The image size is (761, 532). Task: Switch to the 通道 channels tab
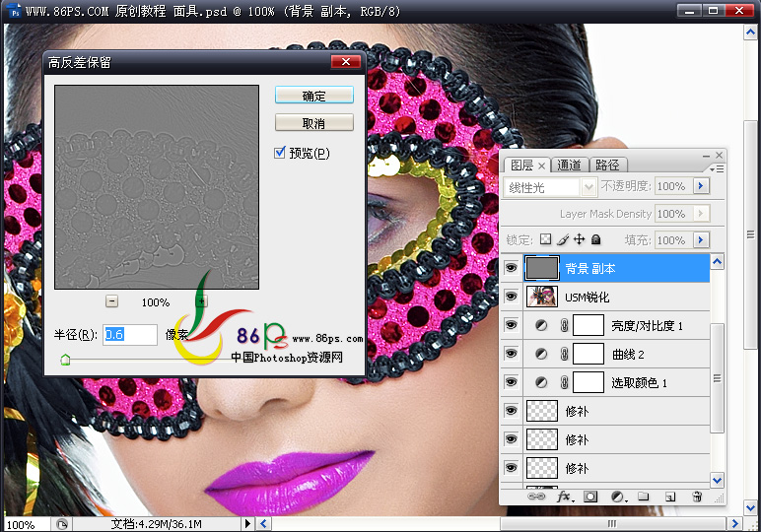point(569,166)
